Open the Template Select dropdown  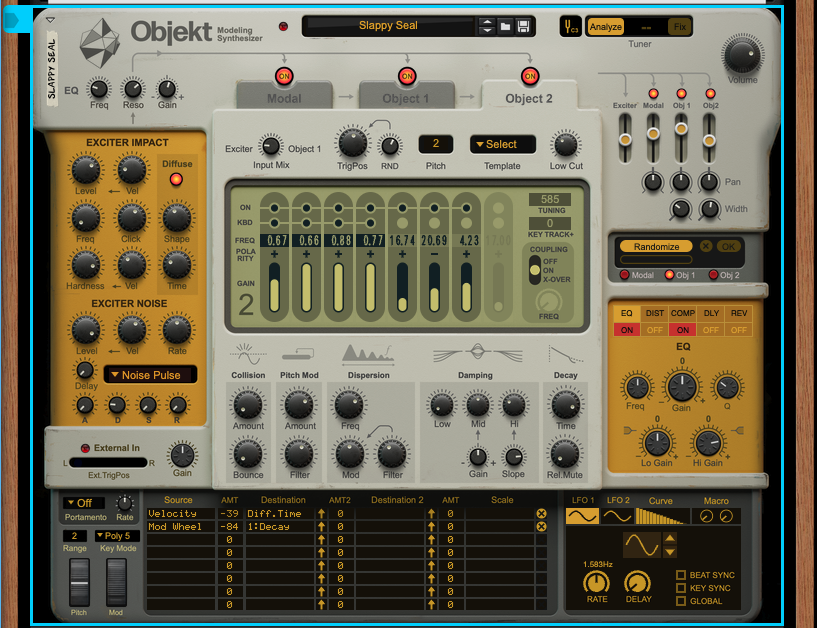[x=502, y=144]
